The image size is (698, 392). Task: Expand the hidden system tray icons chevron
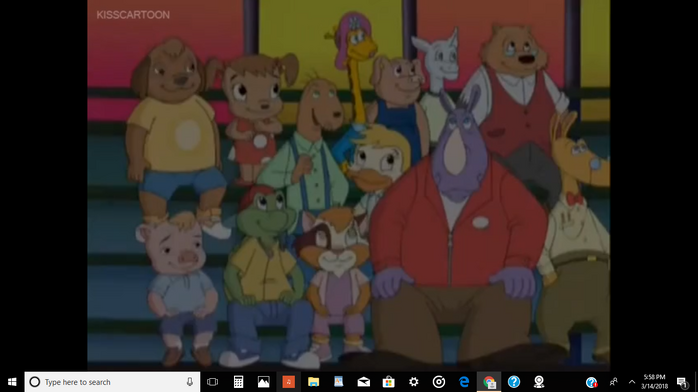click(x=632, y=382)
